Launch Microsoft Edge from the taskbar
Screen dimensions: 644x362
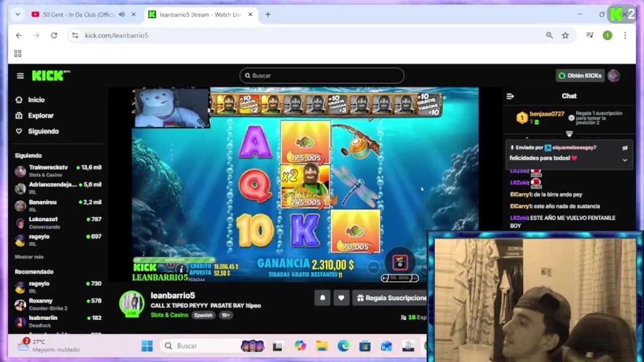(343, 346)
